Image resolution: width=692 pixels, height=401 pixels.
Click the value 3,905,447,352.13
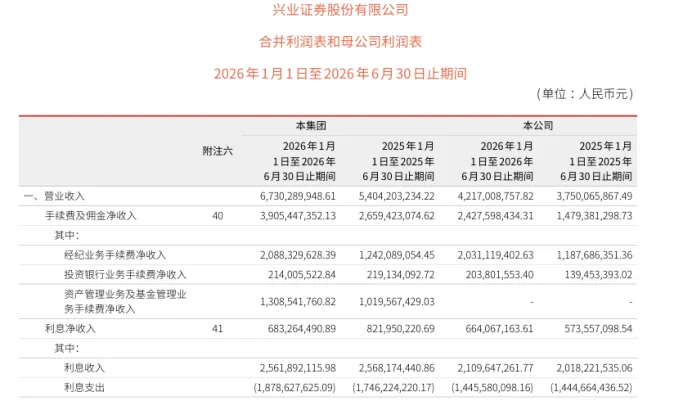(298, 216)
